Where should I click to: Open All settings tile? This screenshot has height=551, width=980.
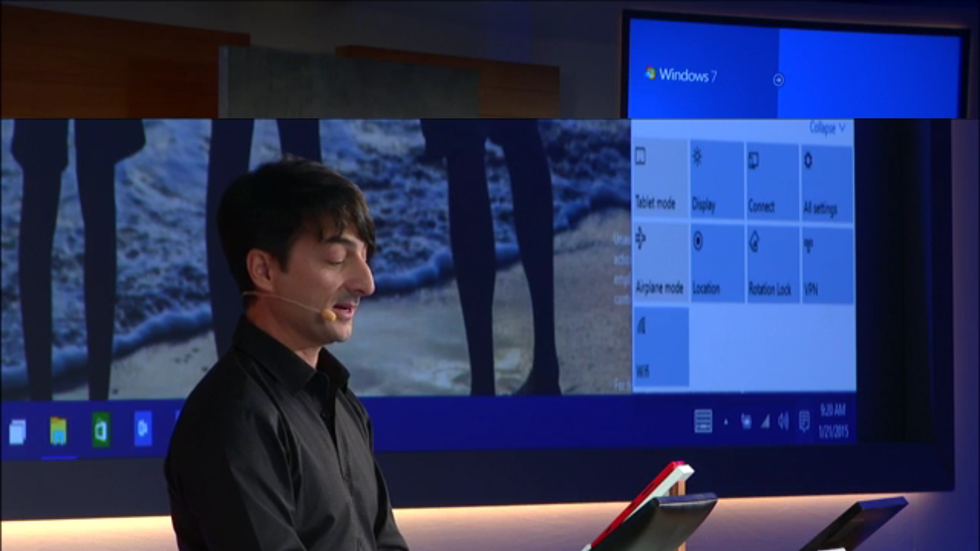pos(827,184)
